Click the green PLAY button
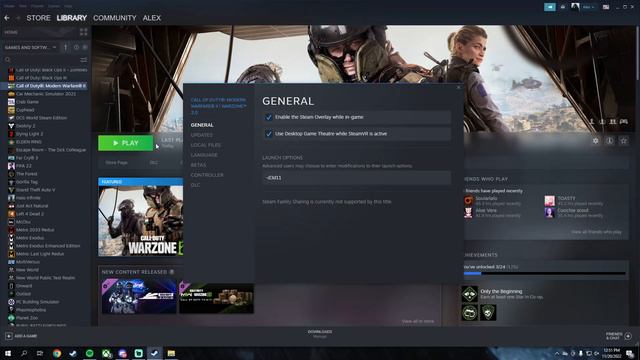640x360 pixels. [125, 143]
